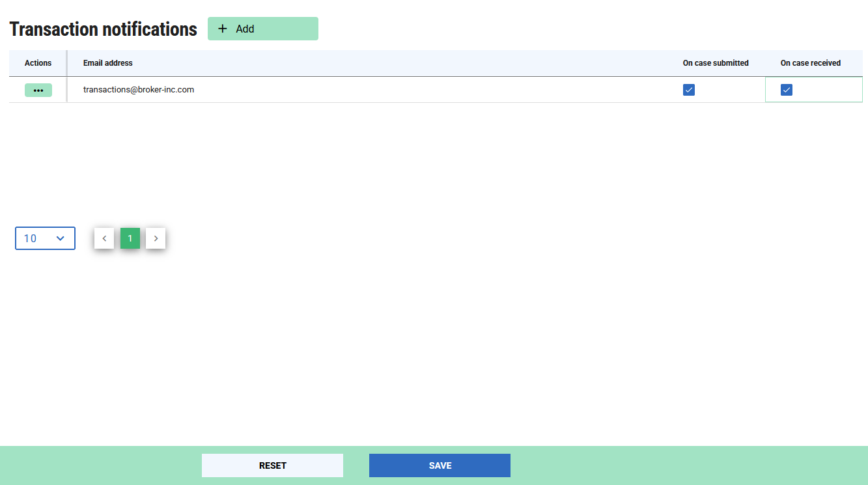Select page 1 in pagination

tap(130, 238)
